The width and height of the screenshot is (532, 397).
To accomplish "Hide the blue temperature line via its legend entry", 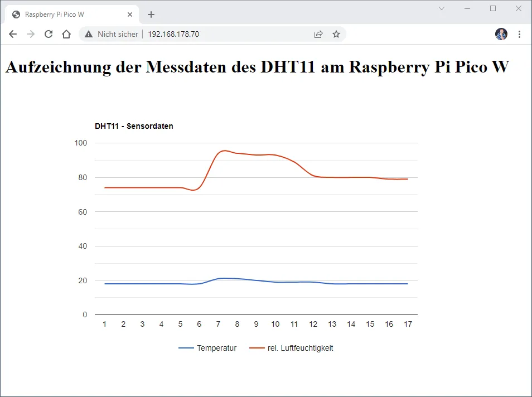I will [217, 348].
